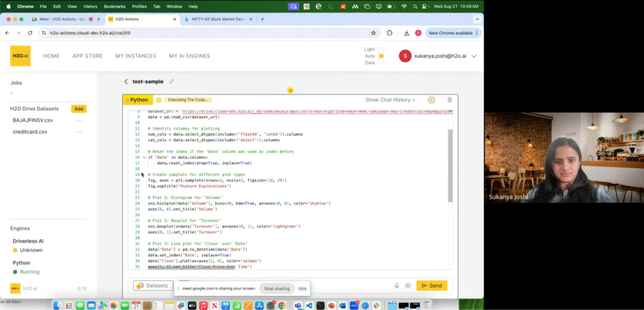
Task: Open chat settings gear icon beside Send
Action: pos(408,286)
